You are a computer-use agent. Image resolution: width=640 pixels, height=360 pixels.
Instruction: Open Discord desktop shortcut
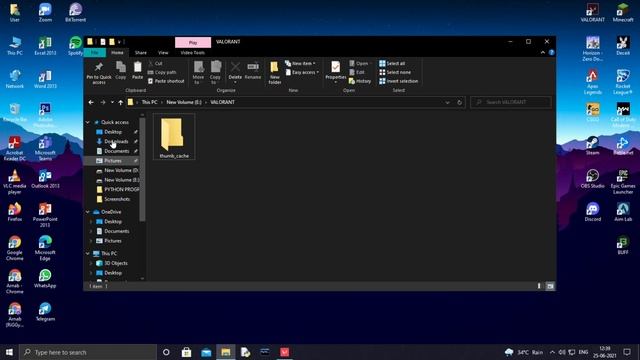[x=592, y=212]
